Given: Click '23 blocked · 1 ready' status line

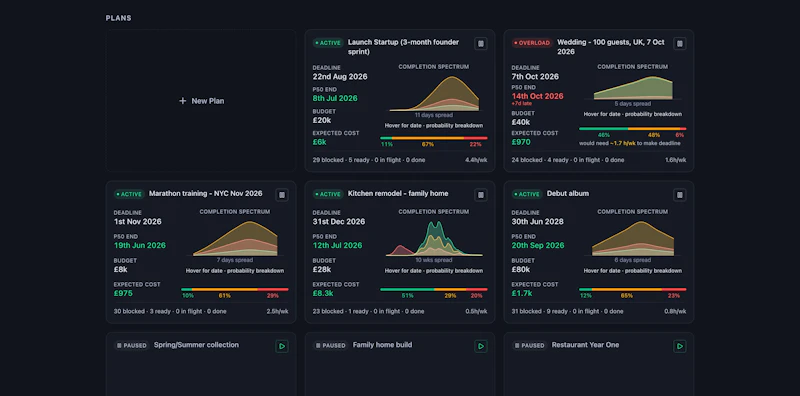Looking at the screenshot, I should tap(368, 311).
